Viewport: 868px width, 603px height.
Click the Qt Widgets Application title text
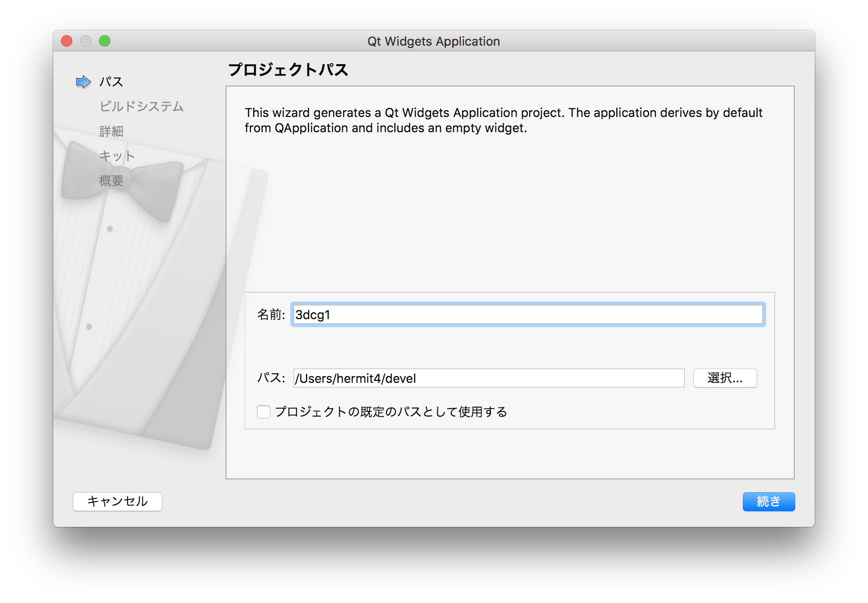pyautogui.click(x=434, y=41)
